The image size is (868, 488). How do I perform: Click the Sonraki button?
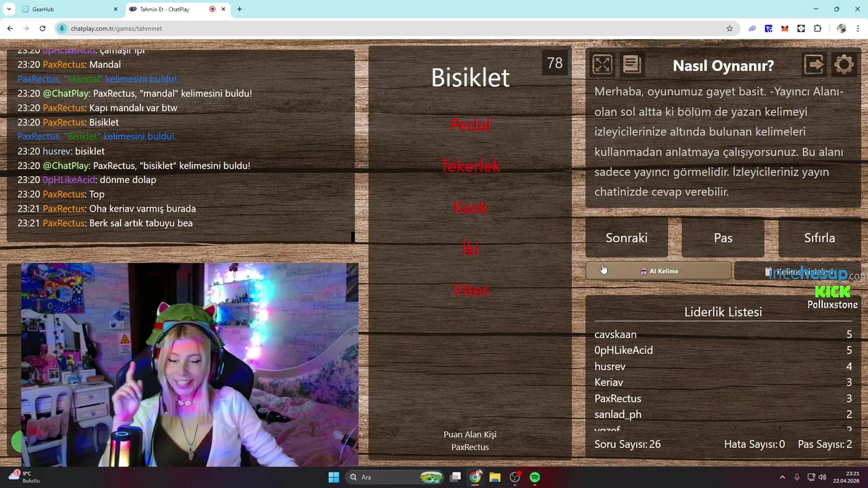click(627, 238)
